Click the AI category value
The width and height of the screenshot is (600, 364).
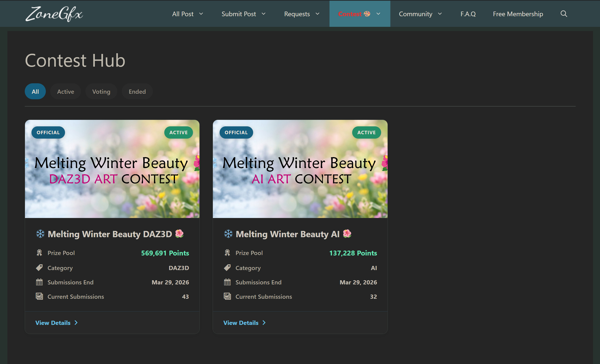(x=374, y=268)
